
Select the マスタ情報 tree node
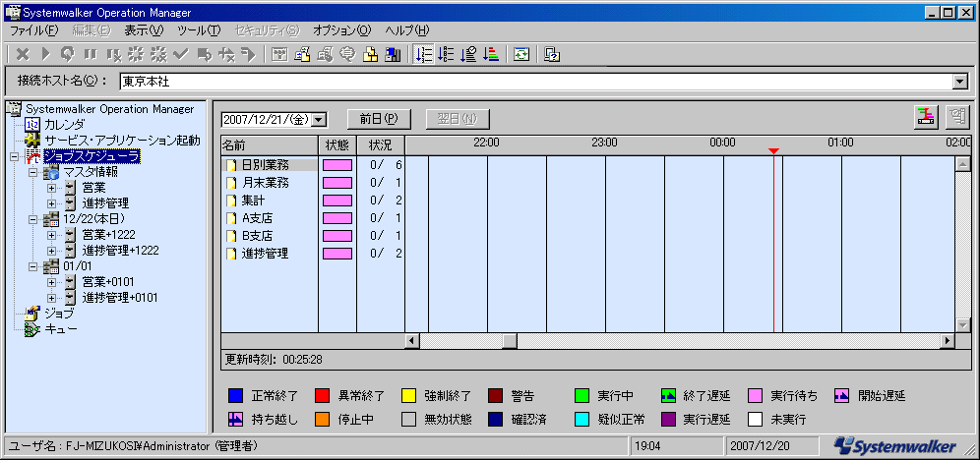91,172
